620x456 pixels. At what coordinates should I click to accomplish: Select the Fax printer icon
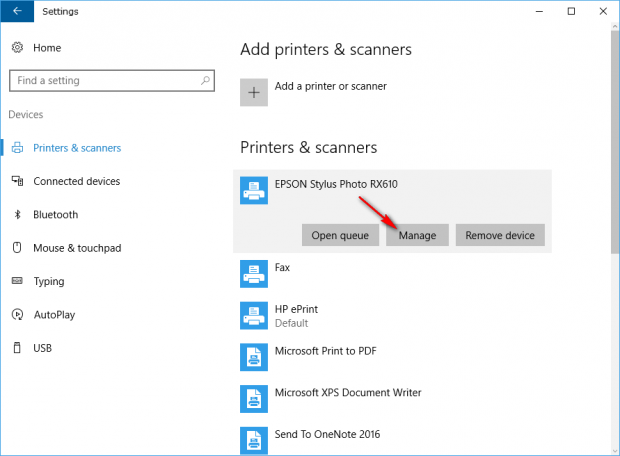pyautogui.click(x=254, y=274)
